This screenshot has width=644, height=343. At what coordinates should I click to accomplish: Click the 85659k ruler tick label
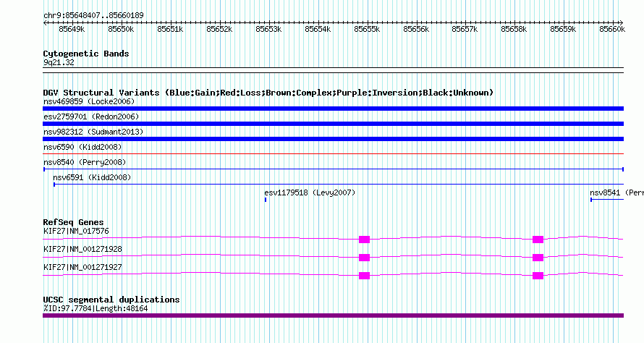click(563, 29)
